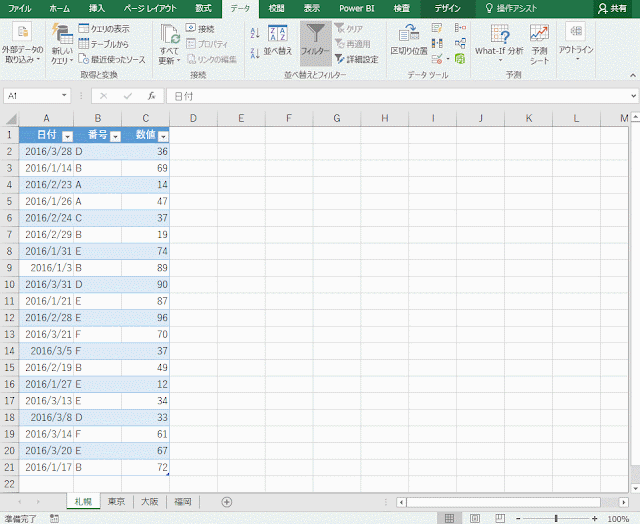Switch to the ページレイアウト tab
Image resolution: width=640 pixels, height=524 pixels.
click(150, 8)
